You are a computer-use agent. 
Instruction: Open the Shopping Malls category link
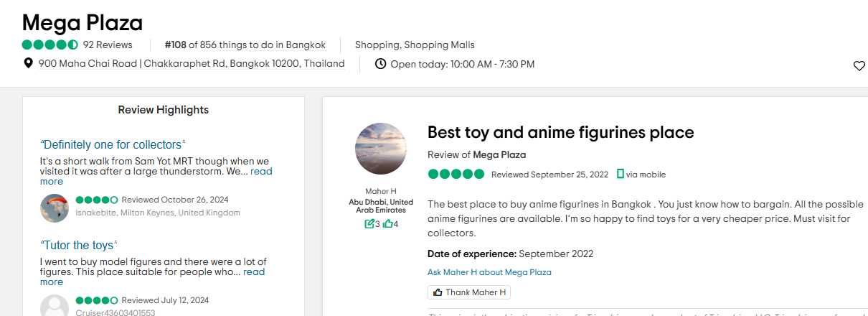click(441, 45)
